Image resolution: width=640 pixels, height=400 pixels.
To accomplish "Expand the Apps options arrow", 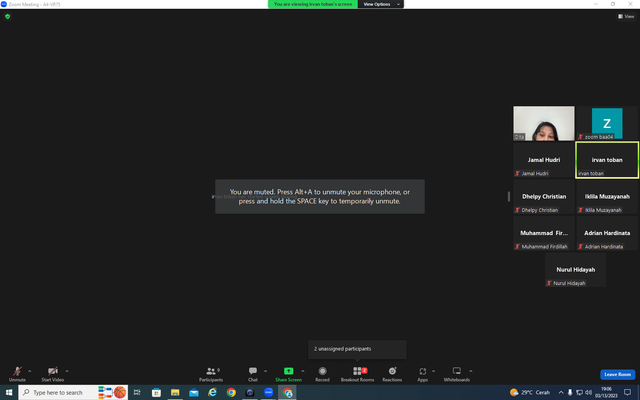I will (x=433, y=371).
